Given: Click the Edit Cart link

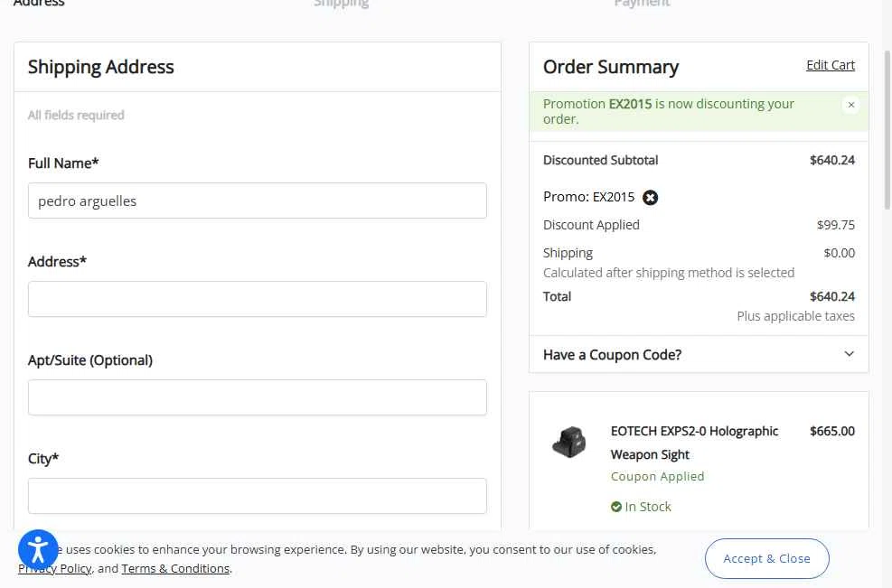Looking at the screenshot, I should pos(830,65).
